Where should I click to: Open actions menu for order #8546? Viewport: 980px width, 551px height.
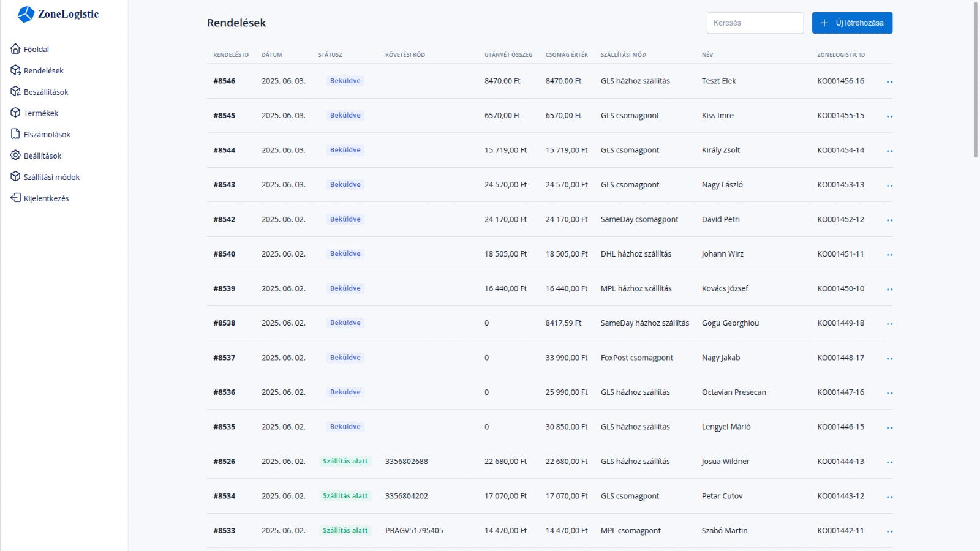pyautogui.click(x=889, y=81)
